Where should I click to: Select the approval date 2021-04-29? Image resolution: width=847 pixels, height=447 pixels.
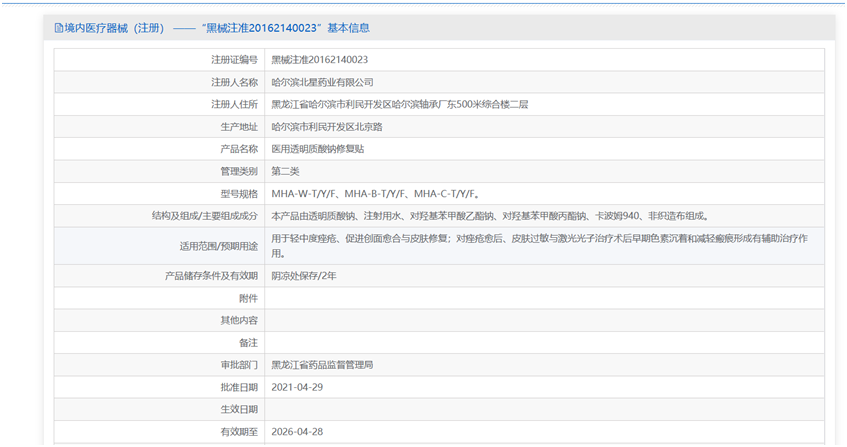click(297, 387)
